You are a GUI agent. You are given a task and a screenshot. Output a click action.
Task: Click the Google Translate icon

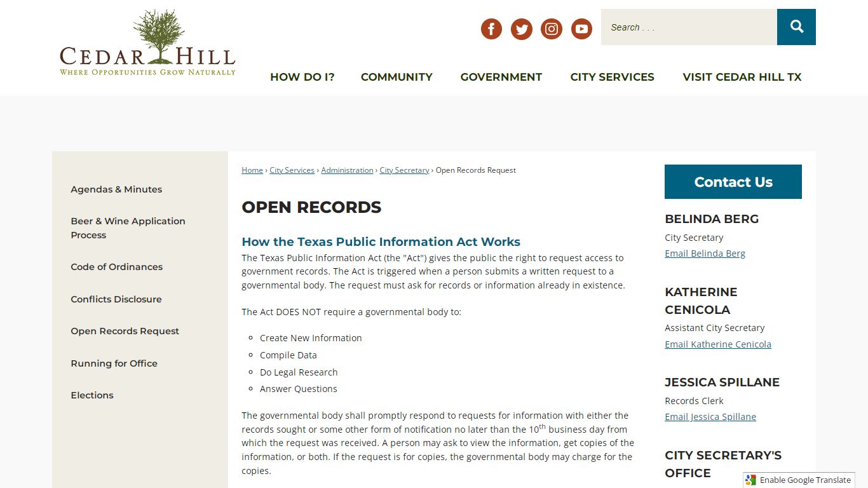[x=751, y=480]
